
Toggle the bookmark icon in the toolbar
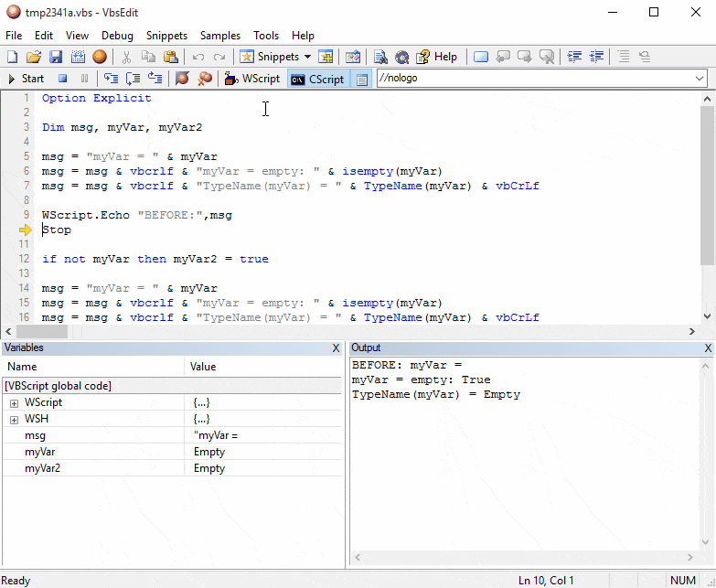pos(480,57)
